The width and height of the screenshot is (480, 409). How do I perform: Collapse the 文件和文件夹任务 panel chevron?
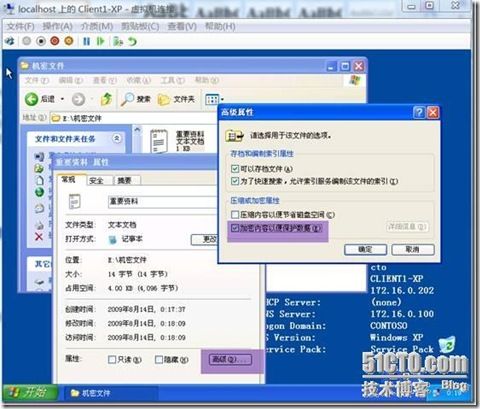coord(117,138)
